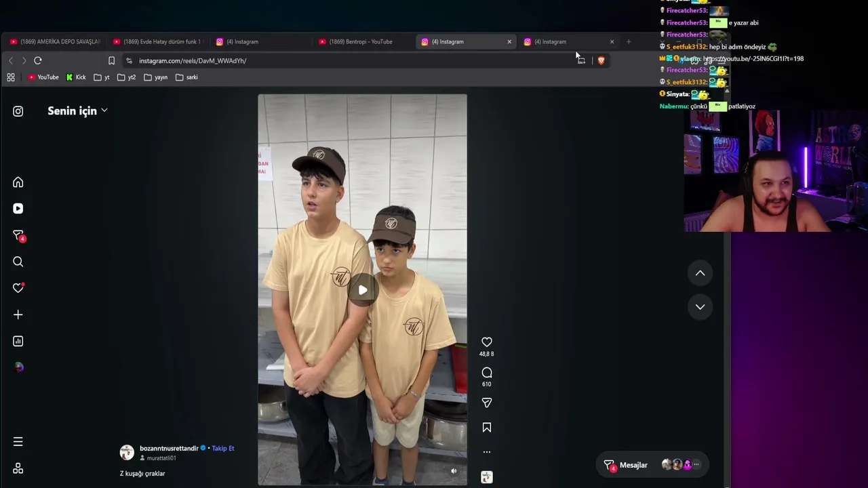Go to the previous reel

pos(701,273)
